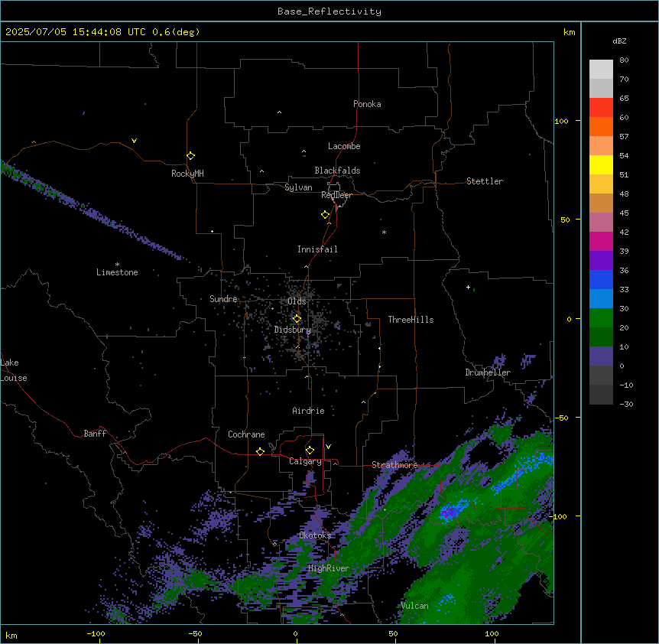This screenshot has height=644, width=659.
Task: Click the Olds town label
Action: (x=297, y=301)
